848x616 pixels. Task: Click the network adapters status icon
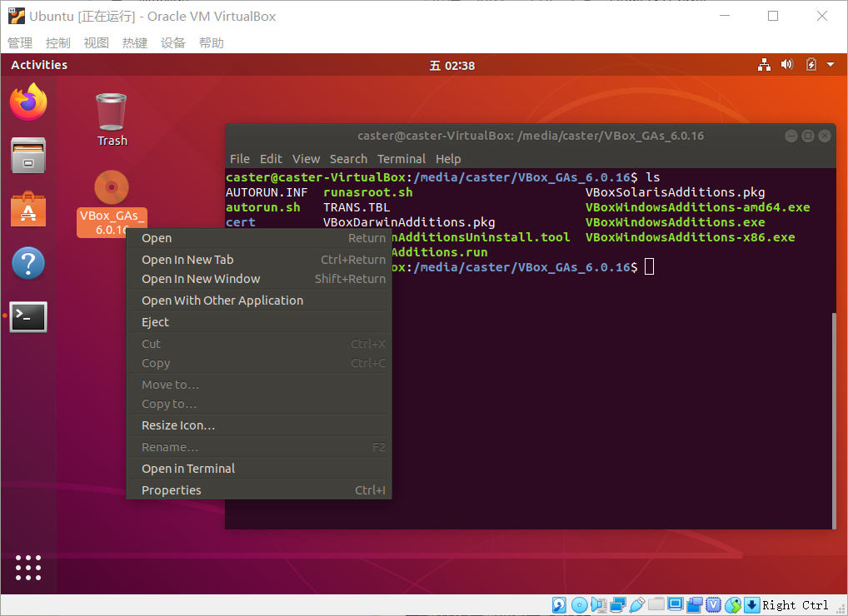(617, 605)
